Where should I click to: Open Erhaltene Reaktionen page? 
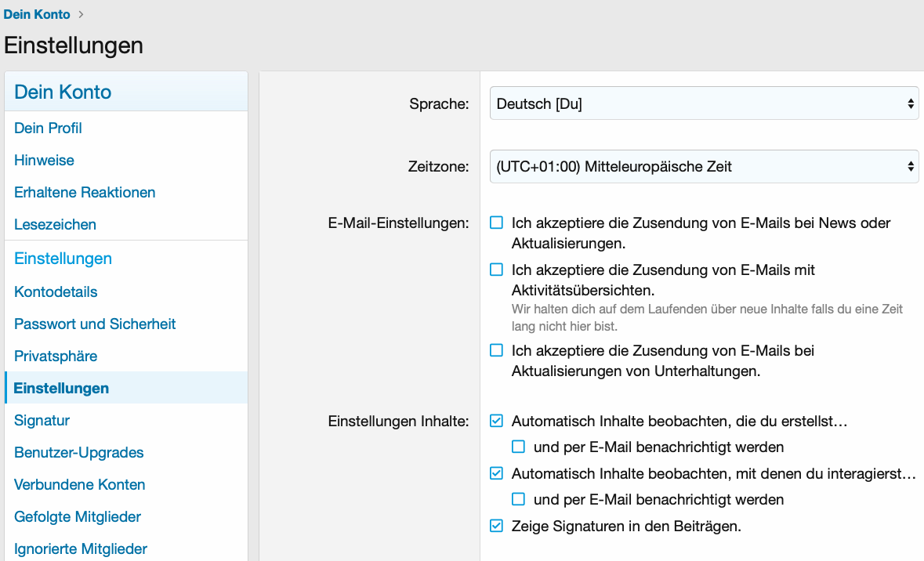point(85,192)
